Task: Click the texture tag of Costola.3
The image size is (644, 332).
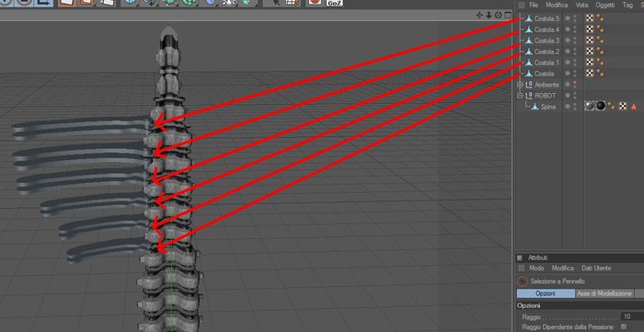Action: 590,40
